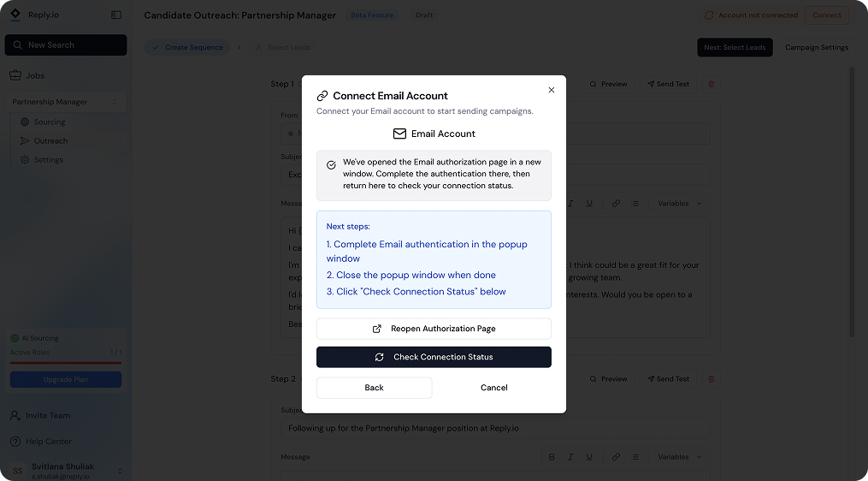Image resolution: width=868 pixels, height=481 pixels.
Task: Delete Step 1 with the red trash icon
Action: pyautogui.click(x=712, y=84)
